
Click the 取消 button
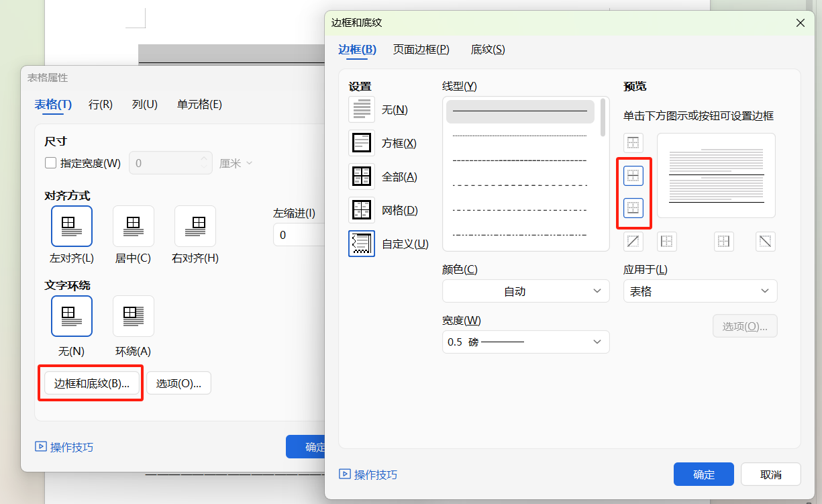click(770, 474)
